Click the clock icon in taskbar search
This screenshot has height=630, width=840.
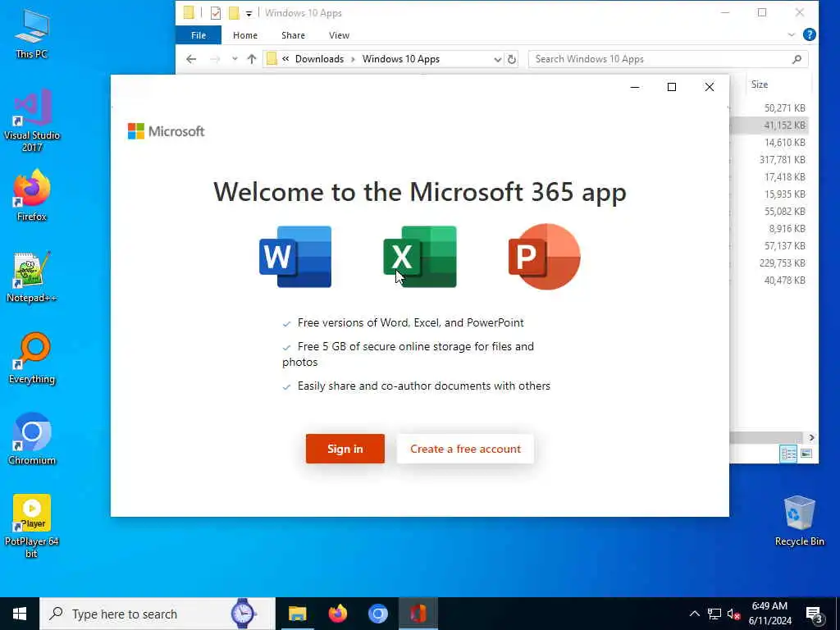(x=243, y=614)
